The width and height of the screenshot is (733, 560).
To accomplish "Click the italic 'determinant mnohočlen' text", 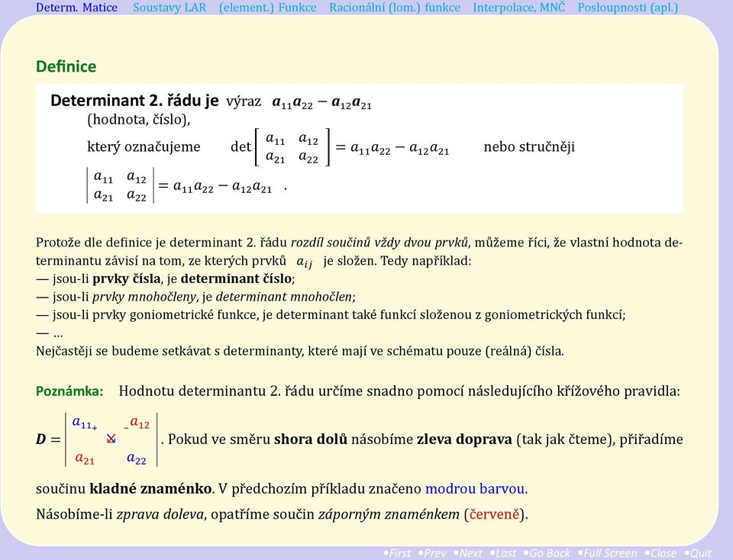I will pos(284,297).
